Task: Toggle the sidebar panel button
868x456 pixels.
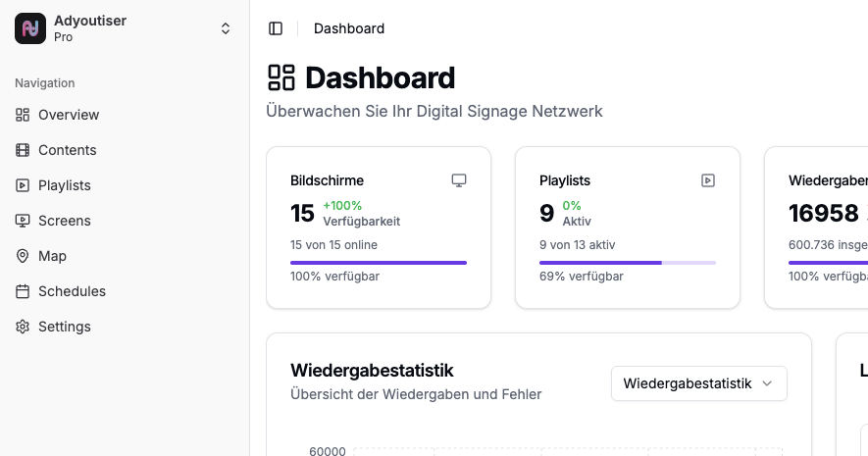Action: tap(276, 28)
